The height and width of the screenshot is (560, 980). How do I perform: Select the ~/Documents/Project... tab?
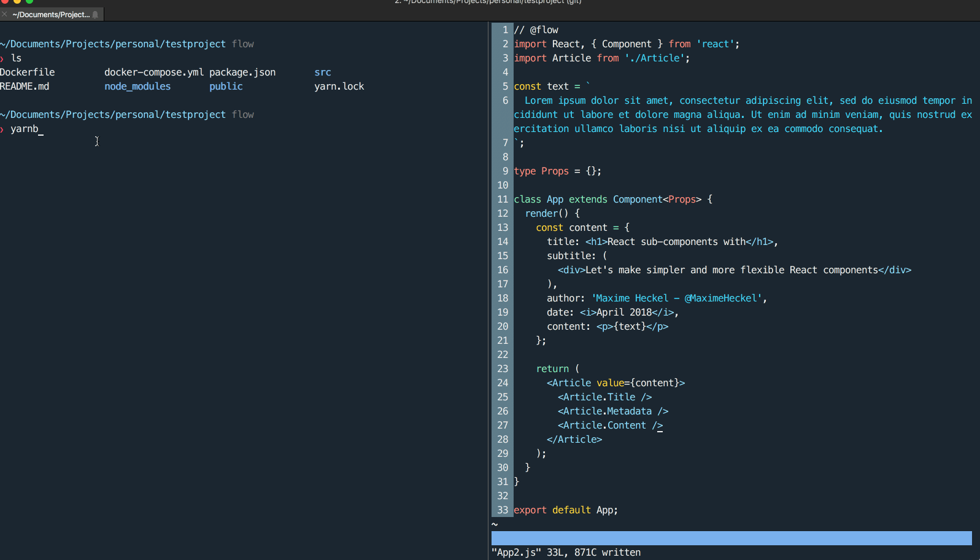tap(51, 14)
